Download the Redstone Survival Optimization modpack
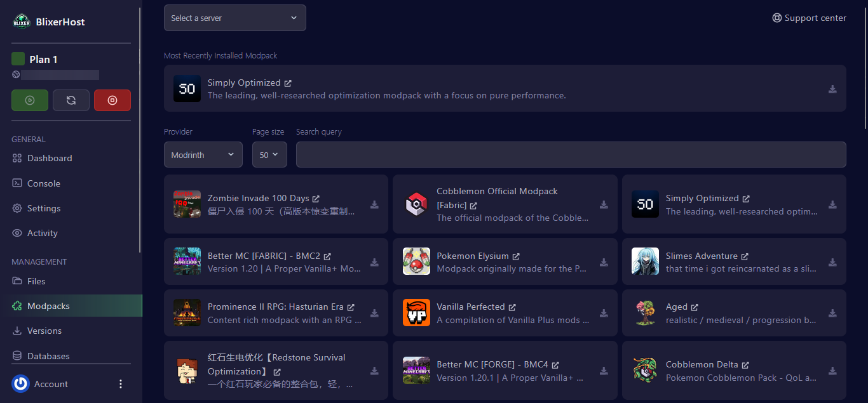Image resolution: width=868 pixels, height=403 pixels. click(375, 371)
